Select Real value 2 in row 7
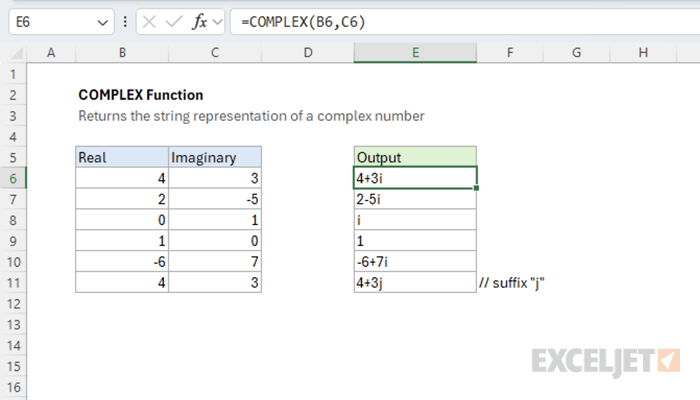700x400 pixels. [122, 199]
